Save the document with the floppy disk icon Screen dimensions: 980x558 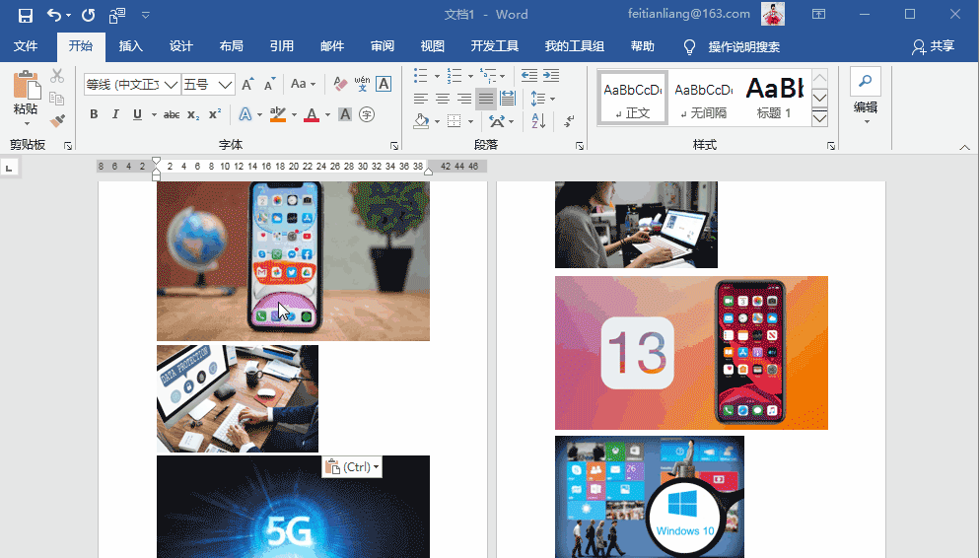pos(25,15)
